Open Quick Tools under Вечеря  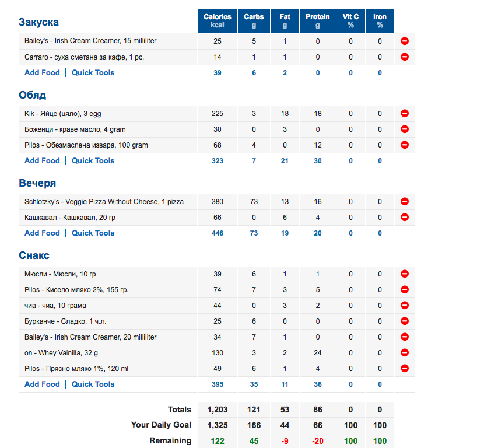point(93,233)
